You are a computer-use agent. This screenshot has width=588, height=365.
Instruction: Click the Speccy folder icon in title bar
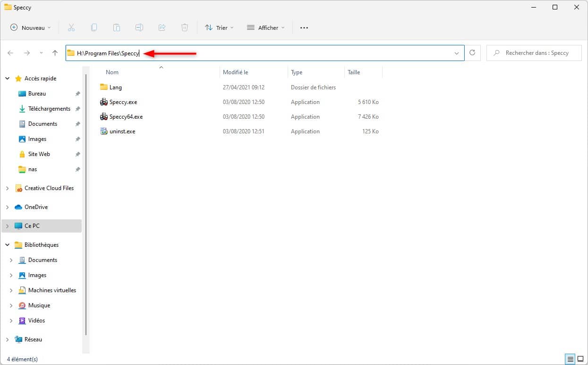coord(8,7)
